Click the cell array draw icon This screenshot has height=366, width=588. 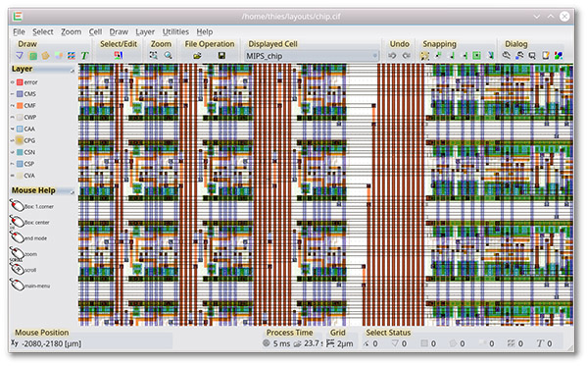[72, 56]
